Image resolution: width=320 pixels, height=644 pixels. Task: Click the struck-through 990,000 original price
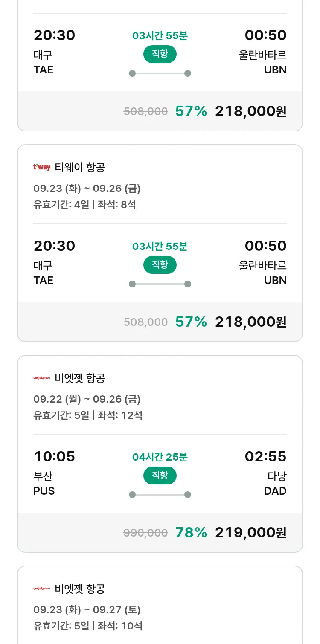click(145, 533)
